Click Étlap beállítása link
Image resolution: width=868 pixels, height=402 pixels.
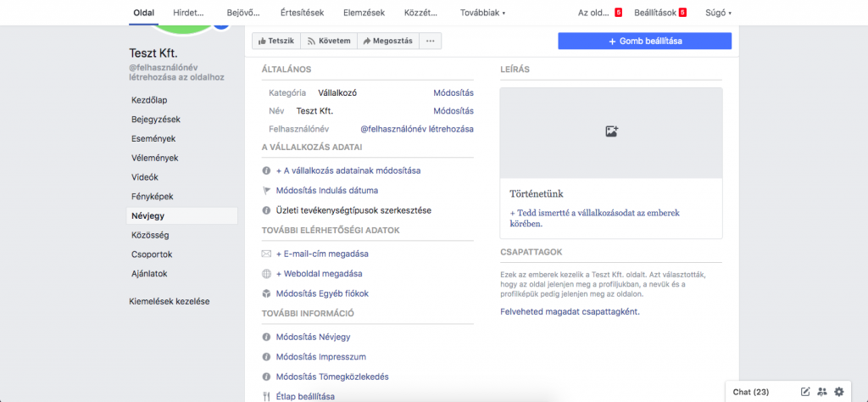coord(305,396)
